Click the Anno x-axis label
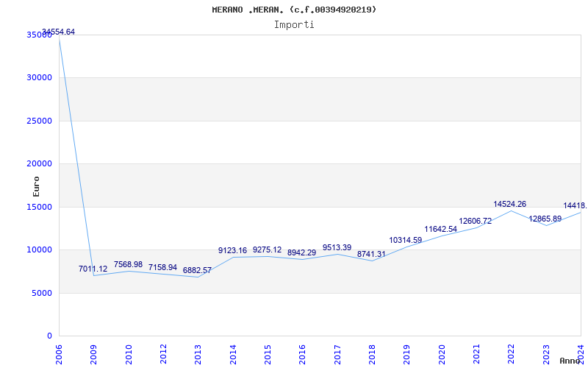This screenshot has height=368, width=588. point(570,361)
